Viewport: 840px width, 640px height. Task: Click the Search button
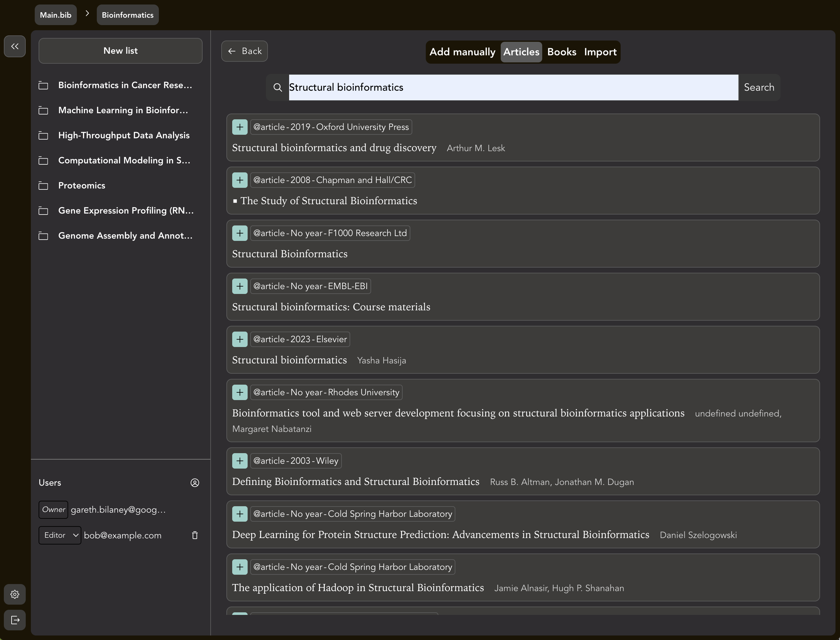[759, 87]
